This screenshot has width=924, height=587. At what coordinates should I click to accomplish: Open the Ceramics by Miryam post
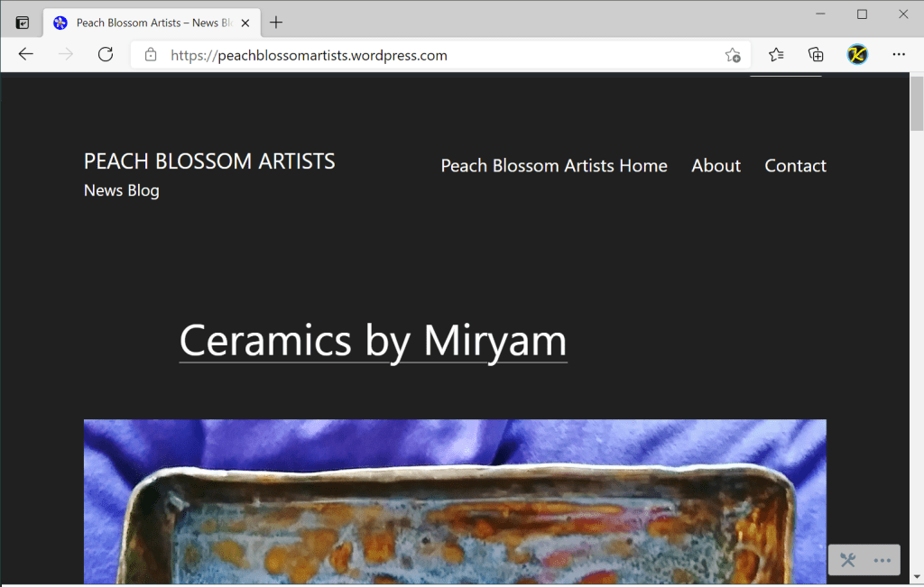click(x=373, y=341)
